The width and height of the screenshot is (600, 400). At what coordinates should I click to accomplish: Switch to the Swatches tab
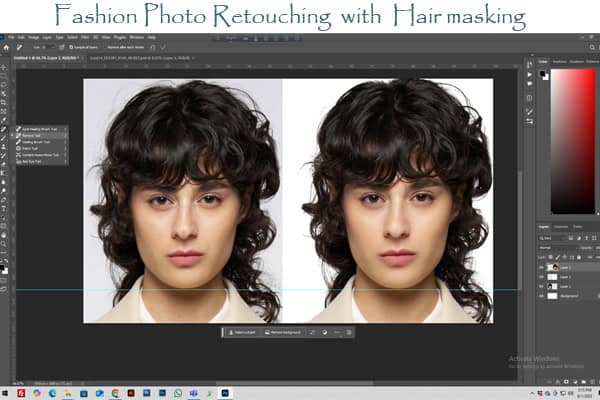pos(559,62)
